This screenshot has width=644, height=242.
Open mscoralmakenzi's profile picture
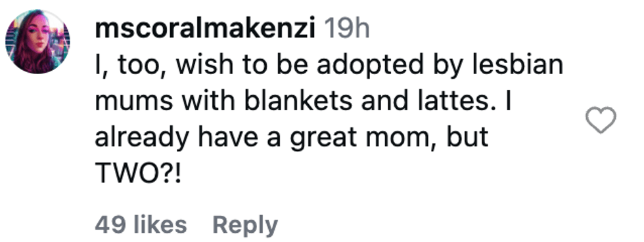pyautogui.click(x=37, y=41)
